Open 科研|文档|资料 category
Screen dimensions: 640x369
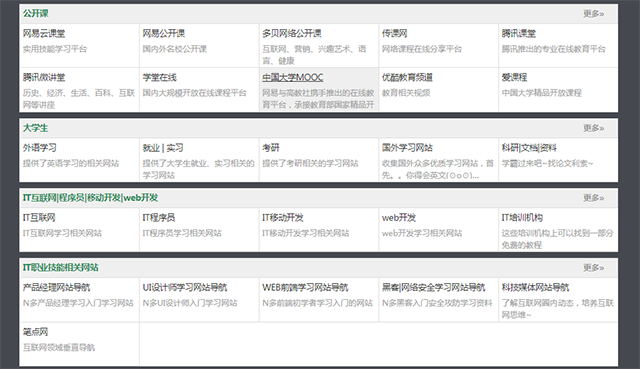(x=529, y=148)
